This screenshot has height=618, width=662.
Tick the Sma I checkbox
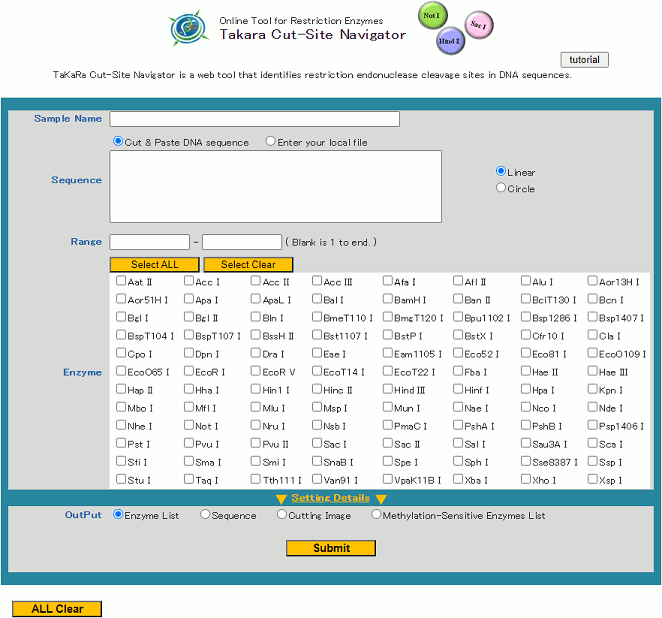point(189,461)
